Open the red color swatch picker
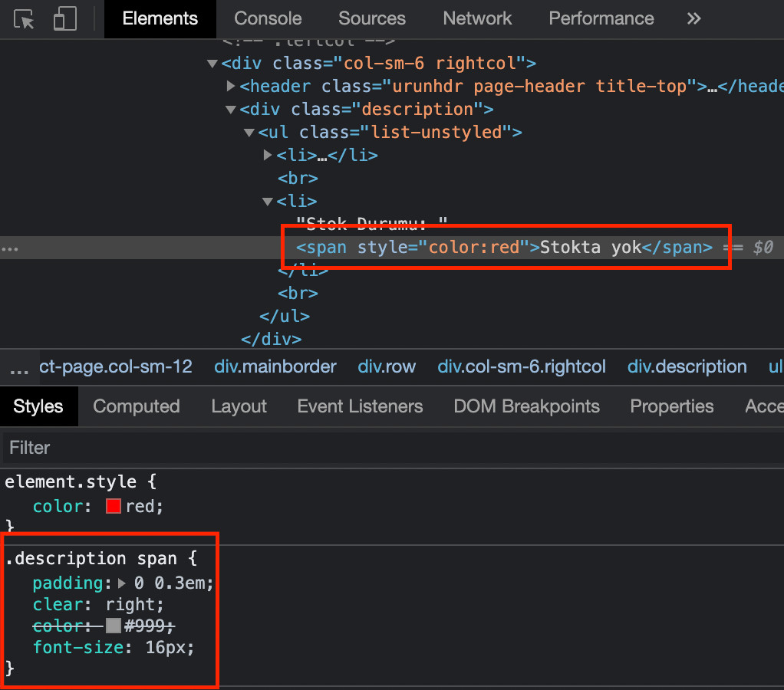The height and width of the screenshot is (690, 784). pos(114,506)
